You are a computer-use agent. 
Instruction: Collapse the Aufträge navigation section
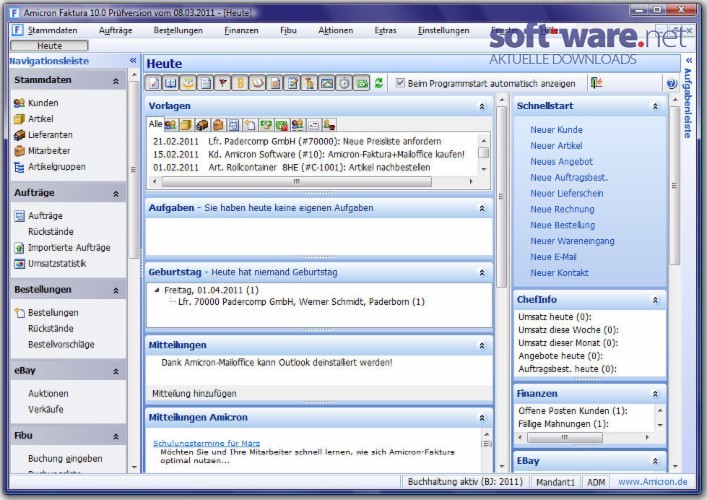pyautogui.click(x=116, y=194)
